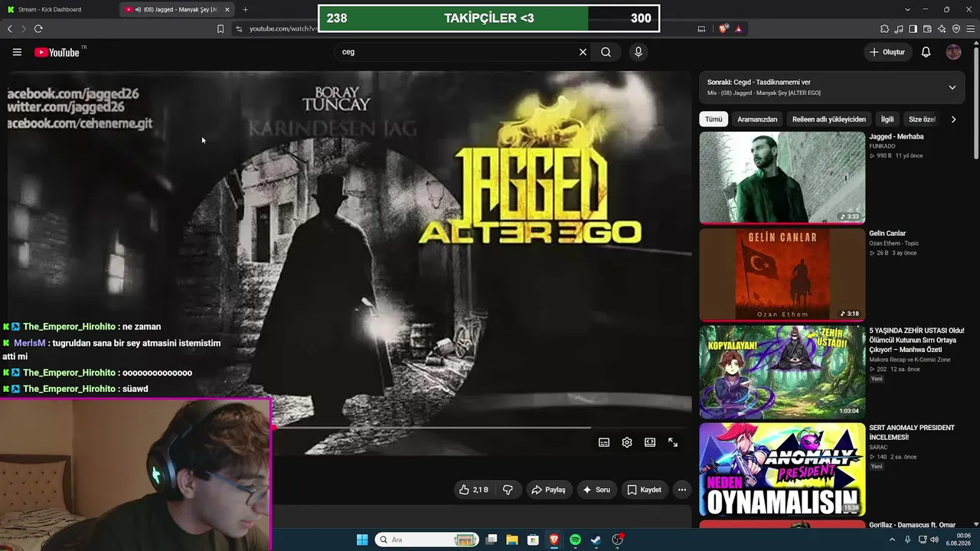Select the İlgili filter chip
The height and width of the screenshot is (551, 980).
pyautogui.click(x=887, y=119)
